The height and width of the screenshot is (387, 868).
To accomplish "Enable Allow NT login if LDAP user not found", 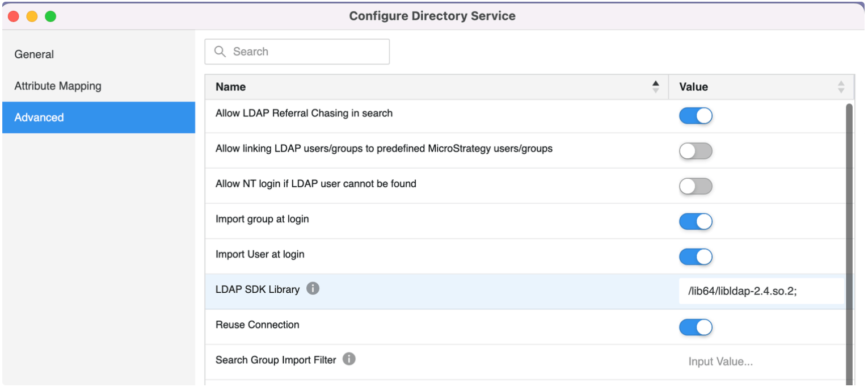I will click(x=696, y=186).
